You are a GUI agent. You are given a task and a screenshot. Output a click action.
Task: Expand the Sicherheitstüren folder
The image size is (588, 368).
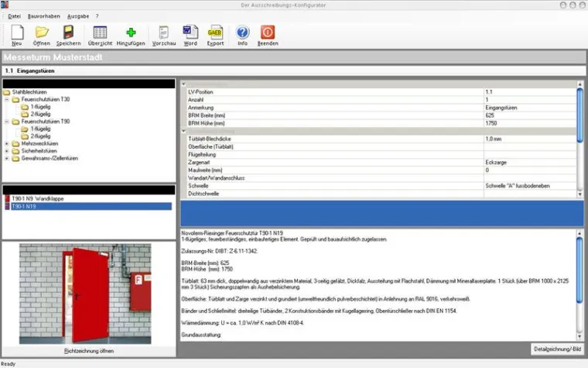click(x=7, y=150)
